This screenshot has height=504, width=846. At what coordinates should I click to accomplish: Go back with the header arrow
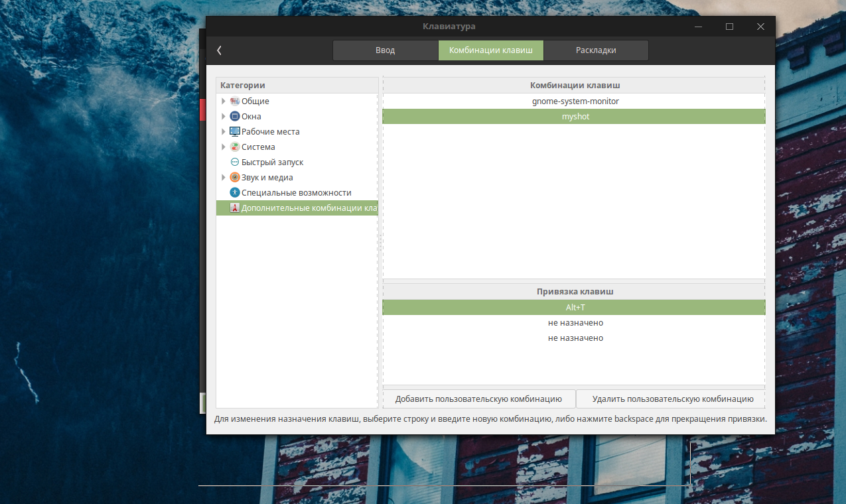[219, 50]
